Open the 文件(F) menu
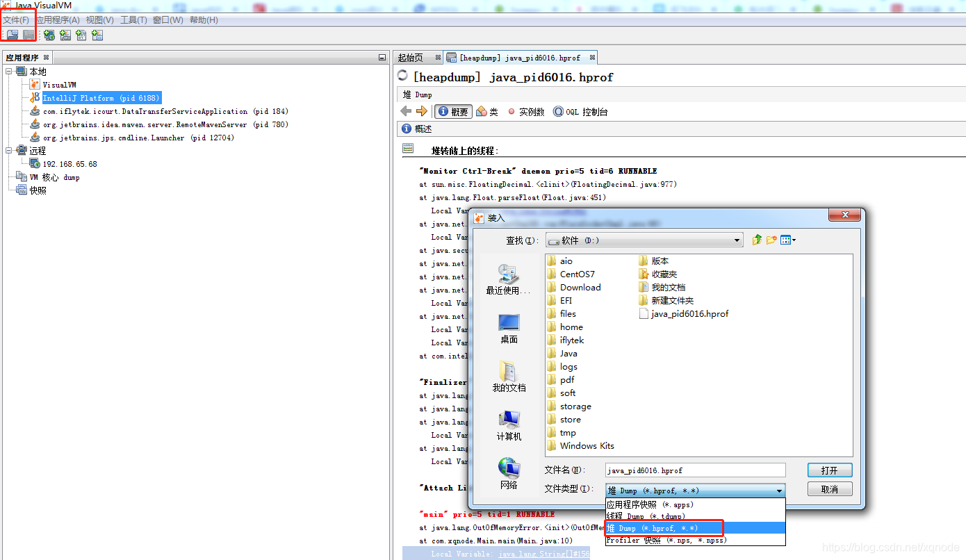The image size is (966, 560). point(16,20)
